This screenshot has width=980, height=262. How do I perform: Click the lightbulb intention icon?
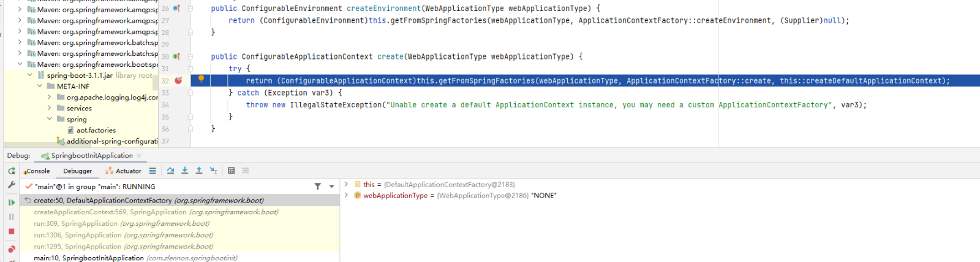click(201, 79)
